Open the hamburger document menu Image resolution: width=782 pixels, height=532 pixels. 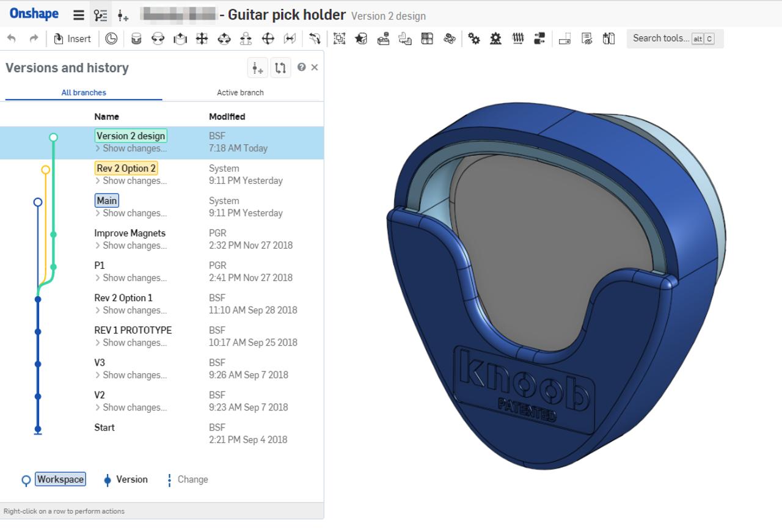(79, 13)
